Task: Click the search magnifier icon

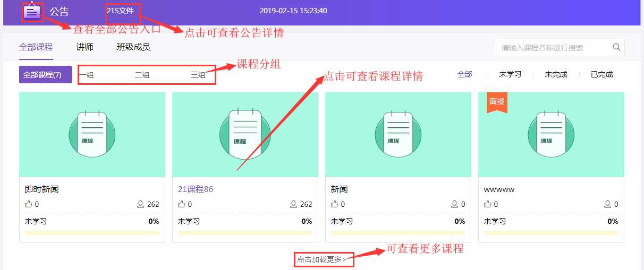Action: tap(616, 47)
